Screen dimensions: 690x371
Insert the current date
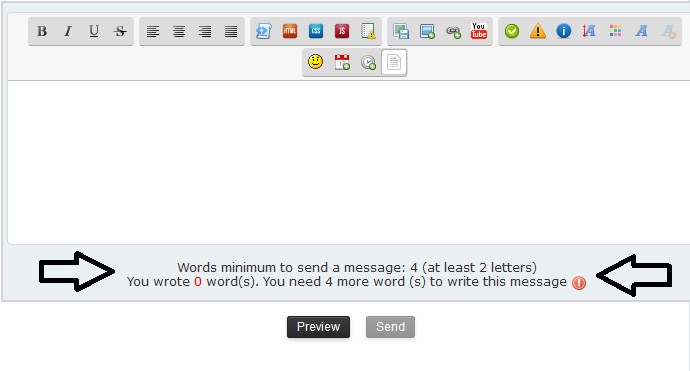(x=342, y=62)
